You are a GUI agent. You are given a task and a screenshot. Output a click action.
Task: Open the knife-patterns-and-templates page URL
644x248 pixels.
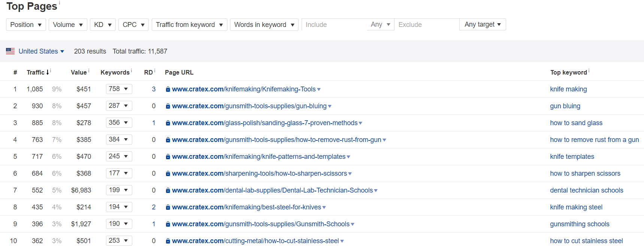click(258, 157)
